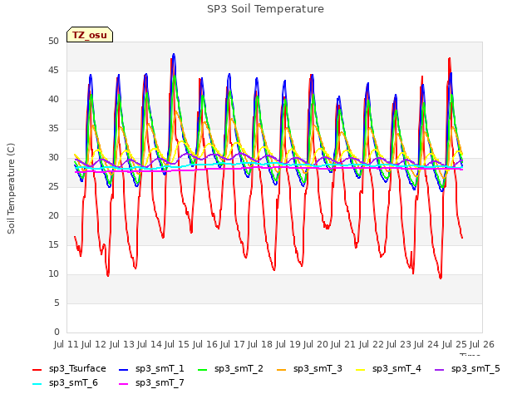Image resolution: width=532 pixels, height=399 pixels.
Task: Toggle sp3_smT_7 legend entry
Action: pos(151,383)
